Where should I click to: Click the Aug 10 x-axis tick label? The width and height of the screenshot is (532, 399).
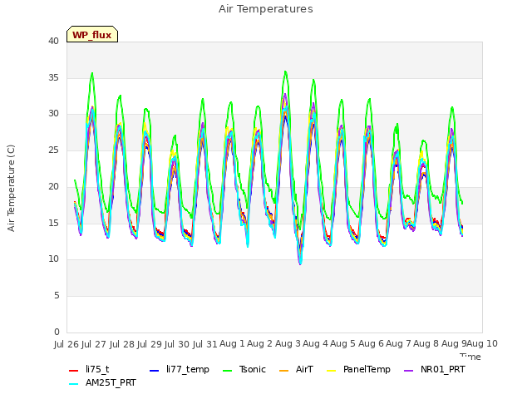[482, 344]
